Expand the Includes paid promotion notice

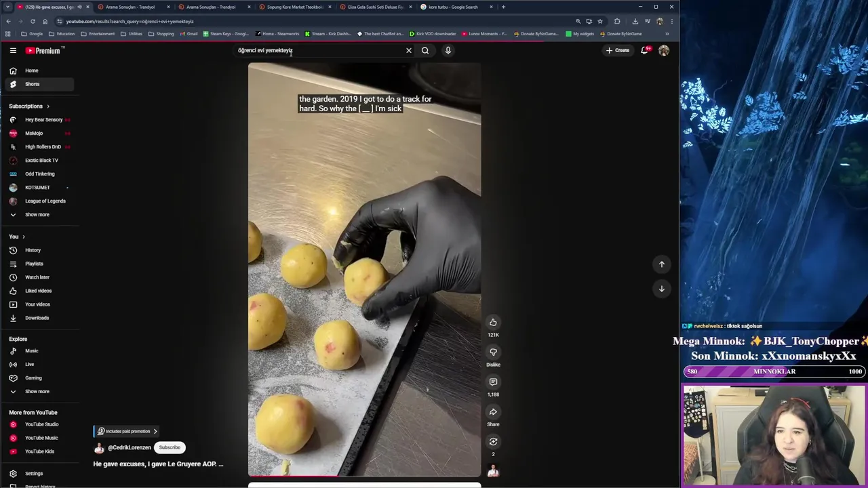[126, 431]
